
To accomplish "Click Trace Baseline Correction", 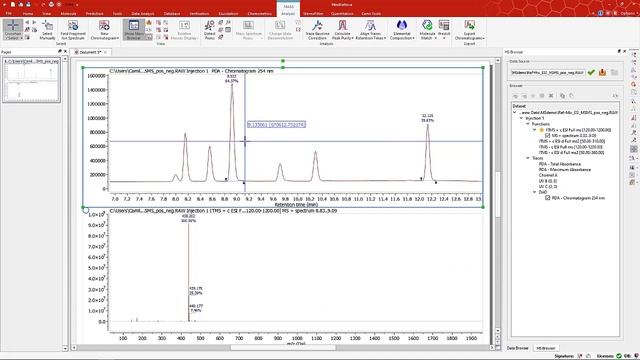I will (x=317, y=29).
